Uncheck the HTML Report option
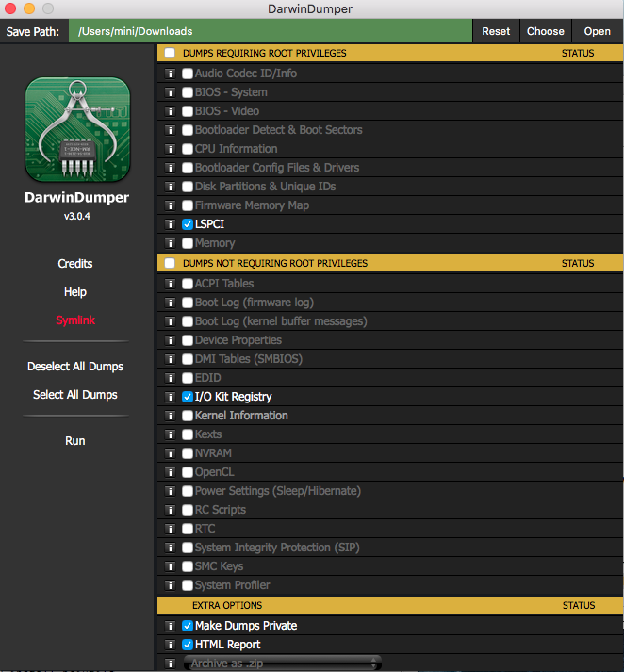624x672 pixels. coord(188,645)
